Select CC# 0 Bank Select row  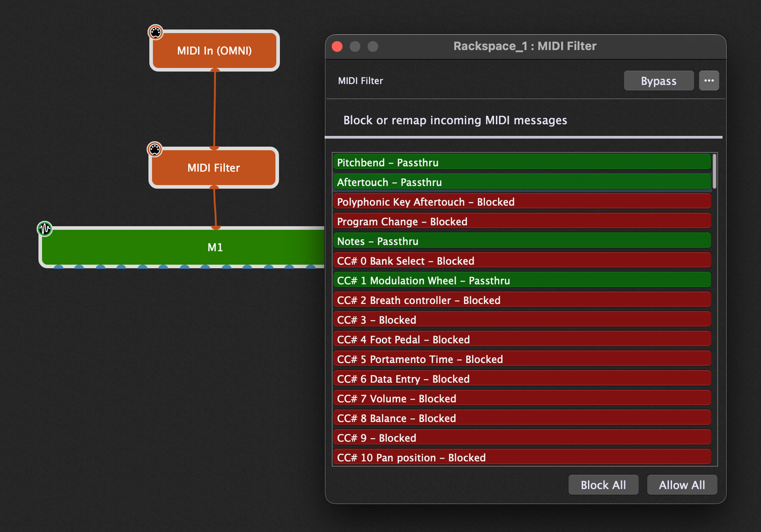pos(521,261)
